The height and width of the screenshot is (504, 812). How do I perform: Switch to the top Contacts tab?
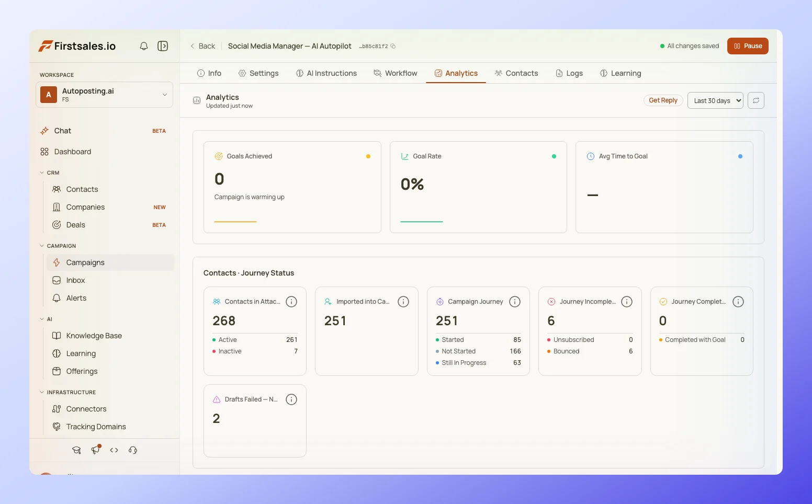[x=516, y=73]
